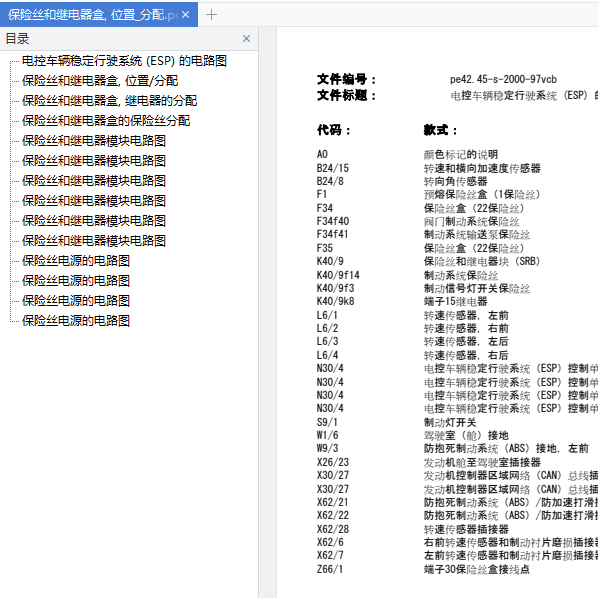Click code L6/1
598x598 pixels.
pyautogui.click(x=327, y=315)
